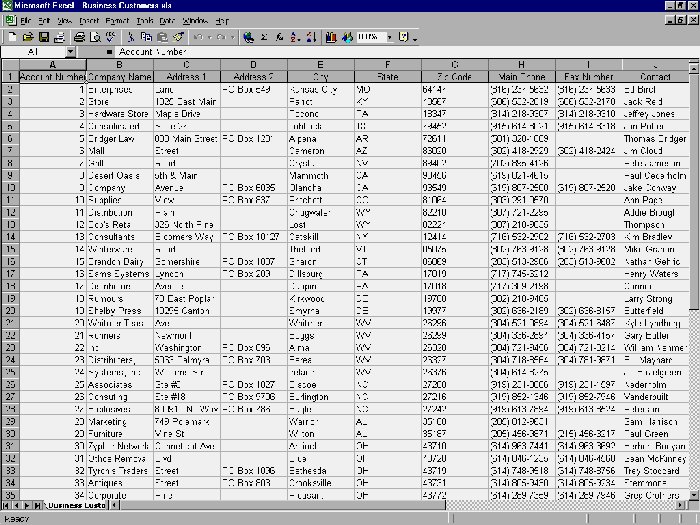700x525 pixels.
Task: Click the Sort Ascending icon
Action: 295,37
